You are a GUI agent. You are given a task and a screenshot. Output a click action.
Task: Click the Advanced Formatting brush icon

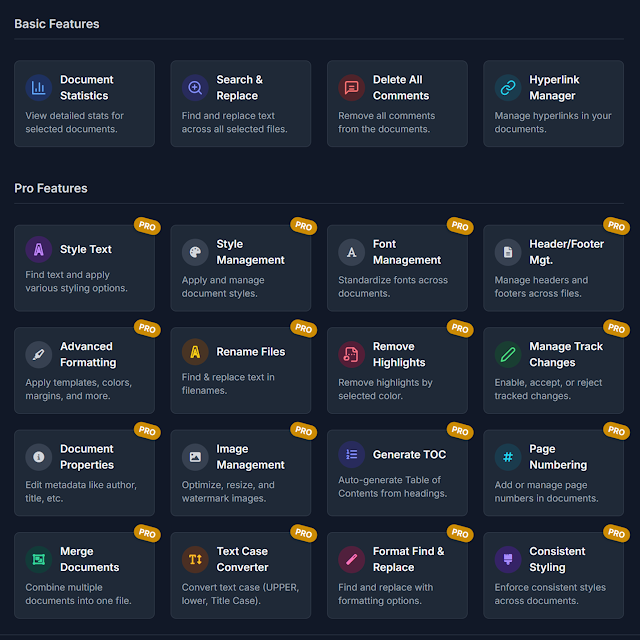click(x=39, y=354)
